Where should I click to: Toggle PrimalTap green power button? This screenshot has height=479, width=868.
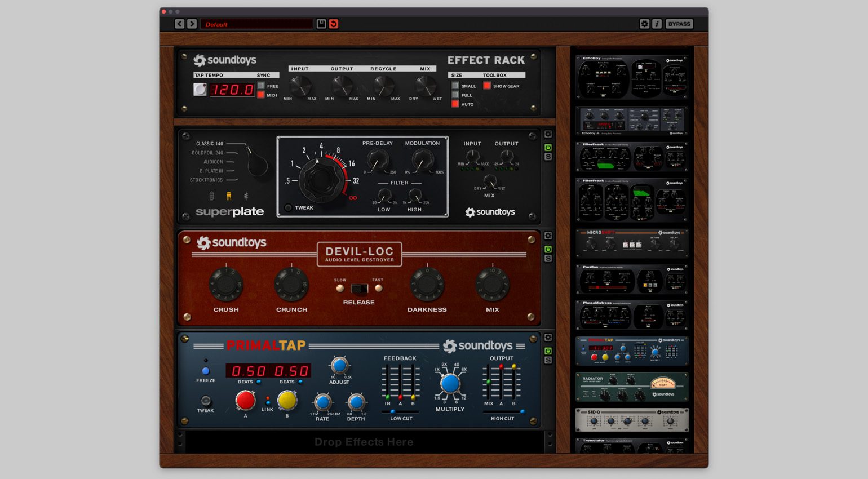point(548,351)
